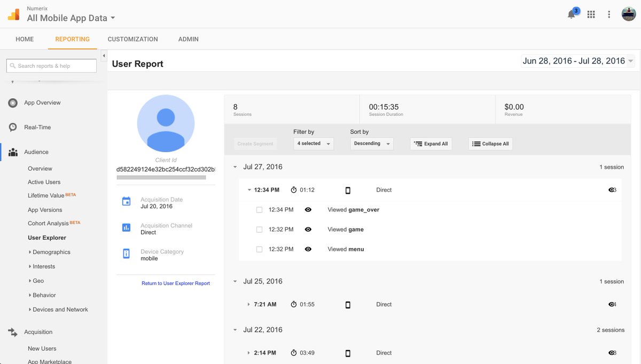Collapse the left sidebar with arrow handle
The height and width of the screenshot is (364, 641).
[x=104, y=56]
